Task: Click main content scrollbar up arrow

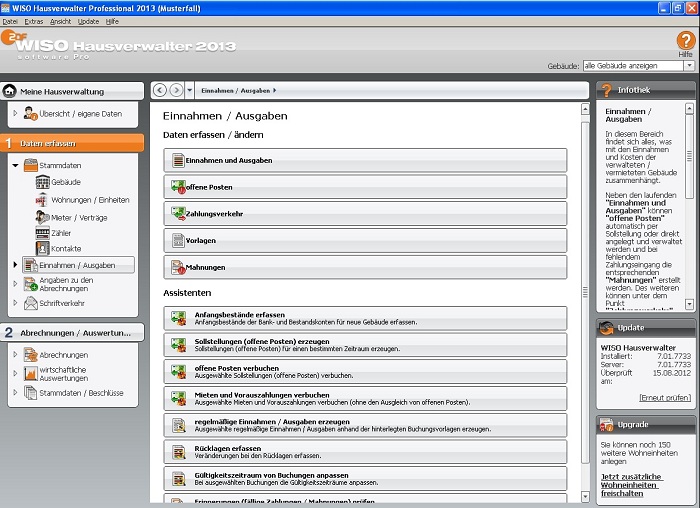Action: [x=585, y=108]
